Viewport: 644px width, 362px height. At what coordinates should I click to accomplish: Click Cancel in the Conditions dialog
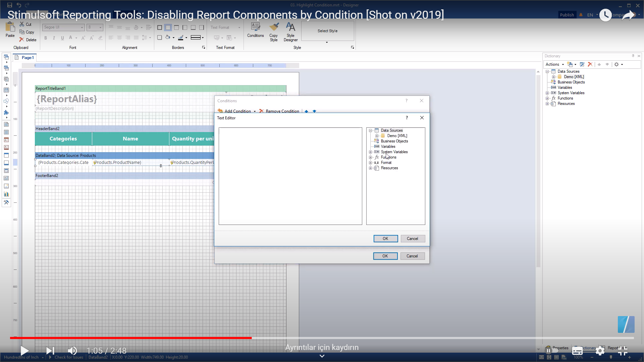(x=413, y=256)
